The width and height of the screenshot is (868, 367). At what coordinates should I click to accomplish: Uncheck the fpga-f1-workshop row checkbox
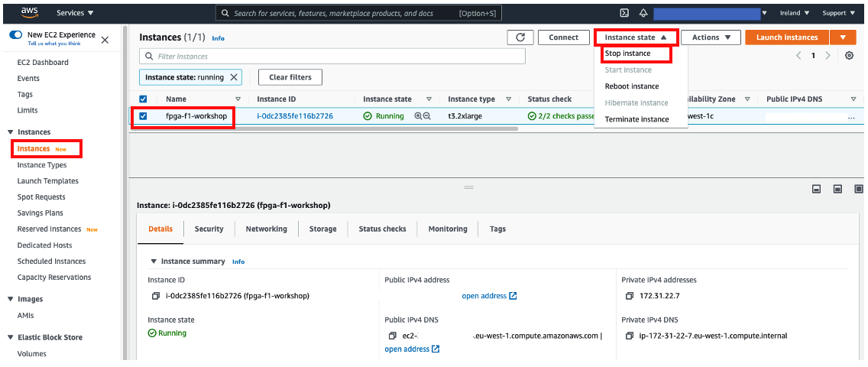pyautogui.click(x=143, y=116)
